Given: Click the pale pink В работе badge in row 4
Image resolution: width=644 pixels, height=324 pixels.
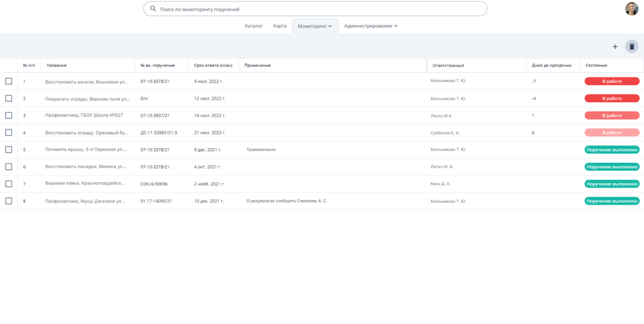Looking at the screenshot, I should click(x=612, y=133).
